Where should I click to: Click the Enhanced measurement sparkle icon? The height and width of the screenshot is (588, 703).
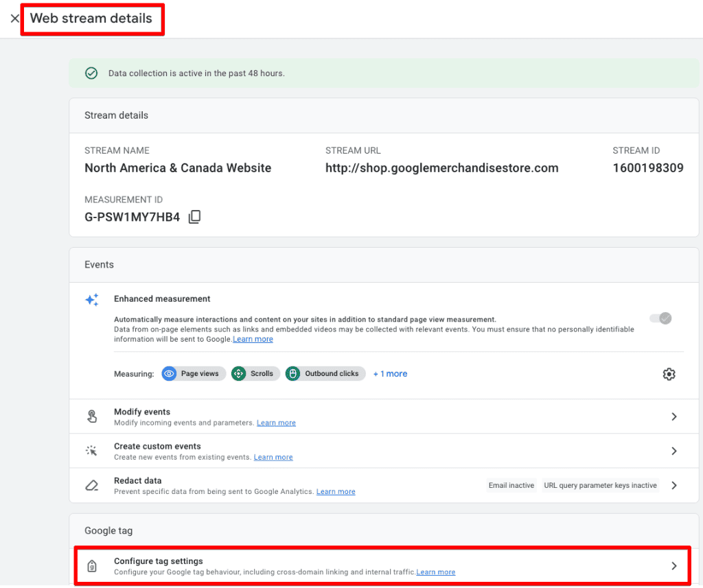pos(92,300)
